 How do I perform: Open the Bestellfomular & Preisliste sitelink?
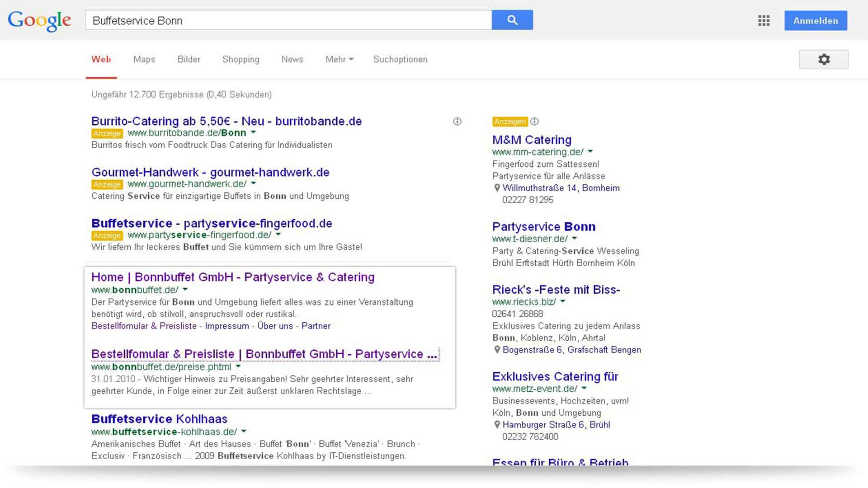click(x=144, y=326)
